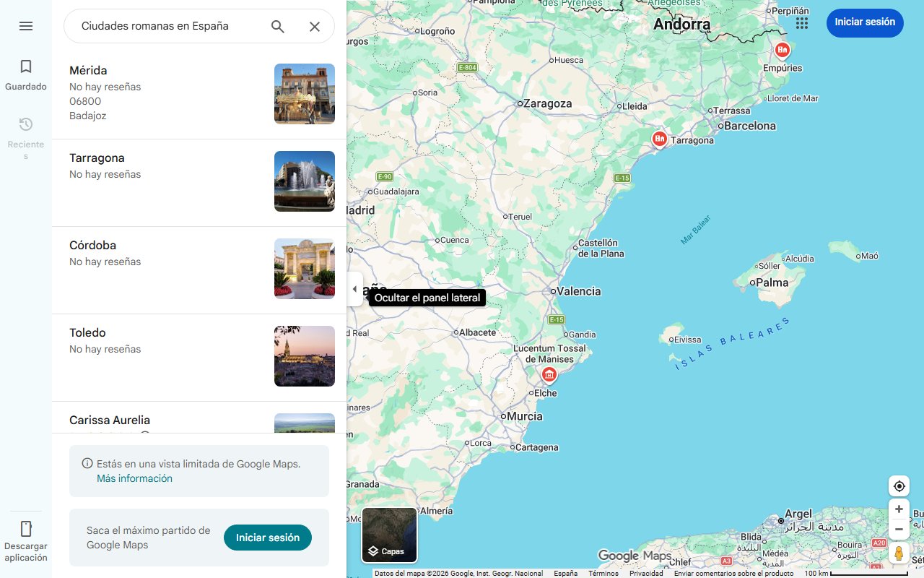Open the Capas layers switcher

(x=389, y=535)
